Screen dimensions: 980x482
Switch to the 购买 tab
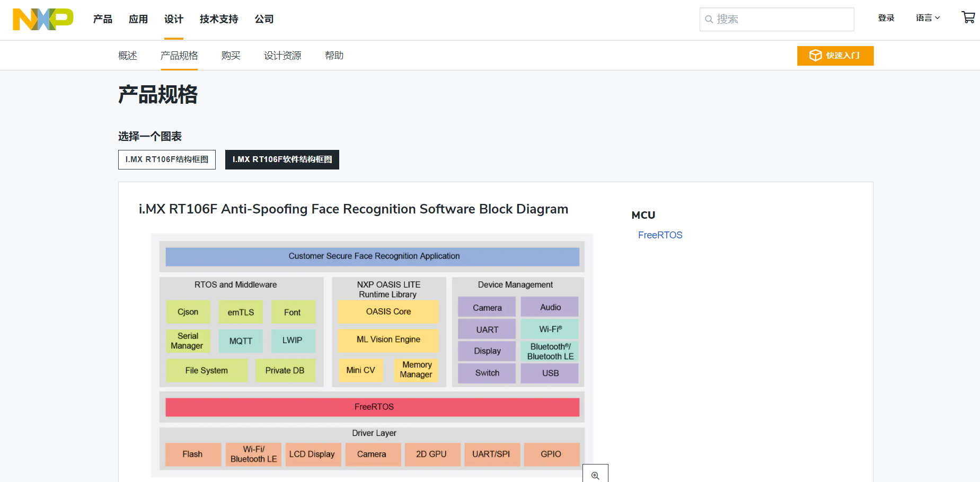[231, 56]
